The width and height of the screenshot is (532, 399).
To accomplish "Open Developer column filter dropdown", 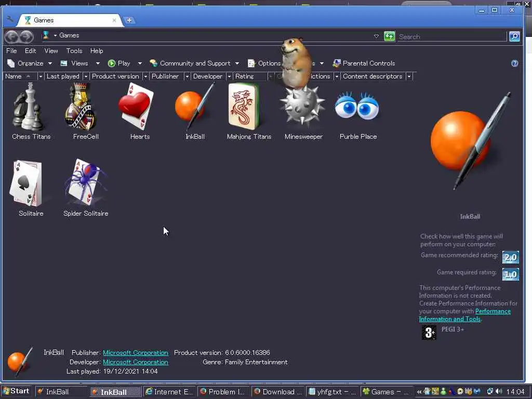I will (x=229, y=76).
